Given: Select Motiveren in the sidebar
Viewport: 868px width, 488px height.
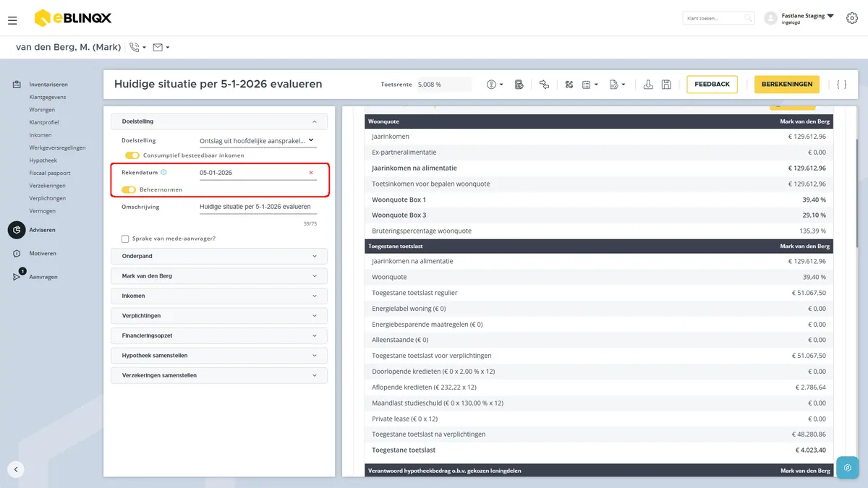Looking at the screenshot, I should (x=43, y=254).
